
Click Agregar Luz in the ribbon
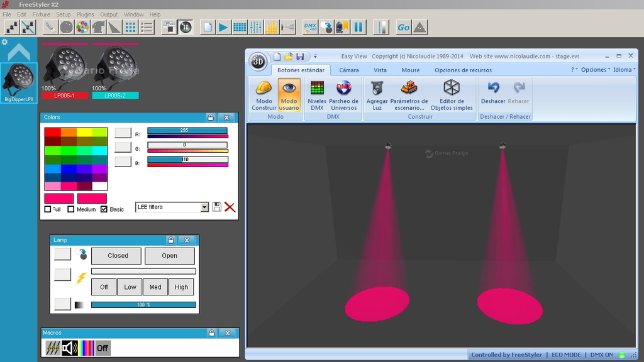point(377,96)
